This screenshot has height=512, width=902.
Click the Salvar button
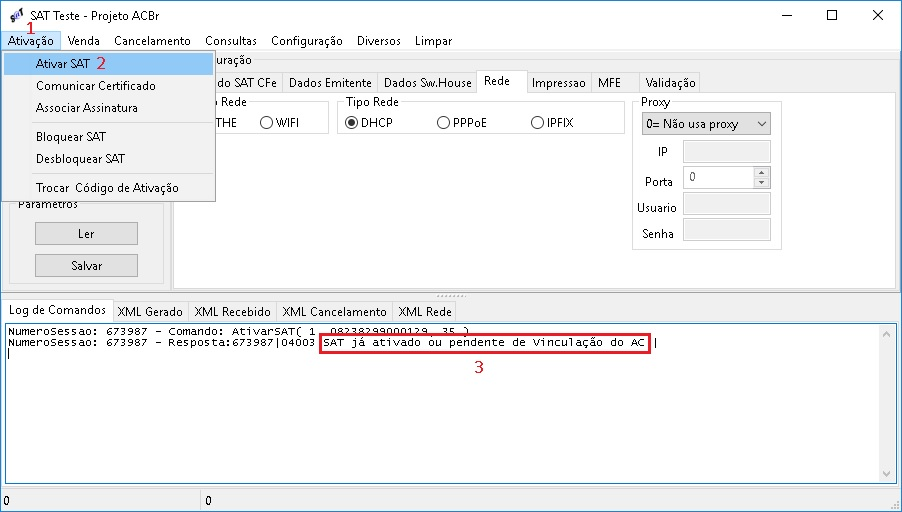86,266
